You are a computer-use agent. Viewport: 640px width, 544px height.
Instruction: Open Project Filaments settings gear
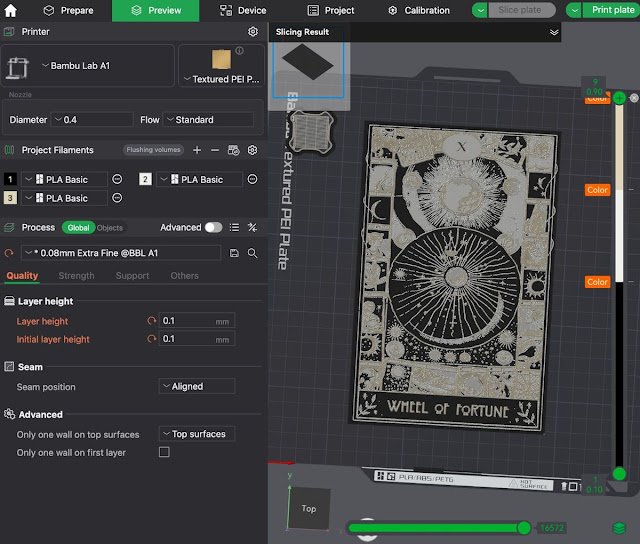(253, 150)
